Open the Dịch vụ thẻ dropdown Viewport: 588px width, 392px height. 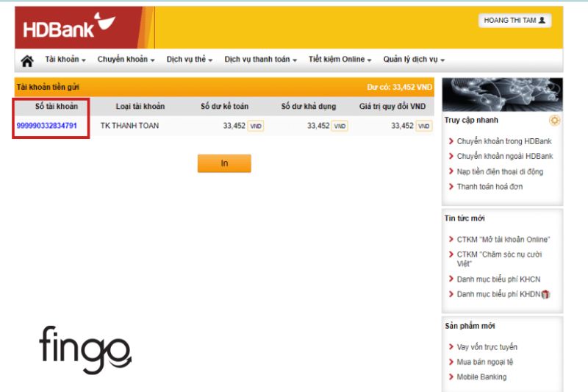[190, 60]
